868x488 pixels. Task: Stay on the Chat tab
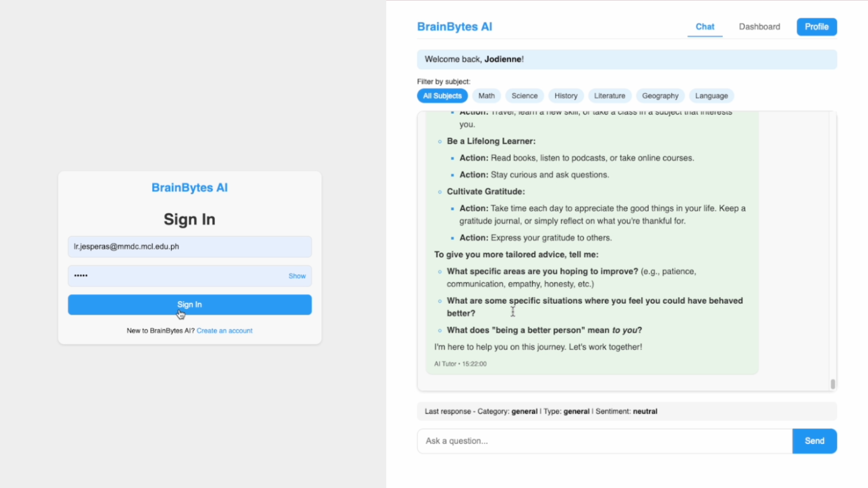tap(705, 27)
